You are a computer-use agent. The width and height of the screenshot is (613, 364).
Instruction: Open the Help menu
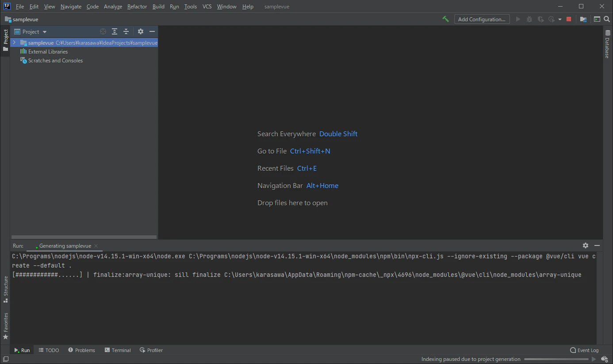[248, 6]
